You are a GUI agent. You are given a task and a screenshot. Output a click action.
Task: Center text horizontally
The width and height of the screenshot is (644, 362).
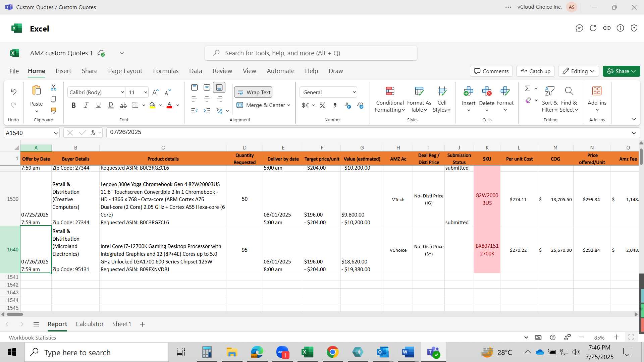pos(207,99)
